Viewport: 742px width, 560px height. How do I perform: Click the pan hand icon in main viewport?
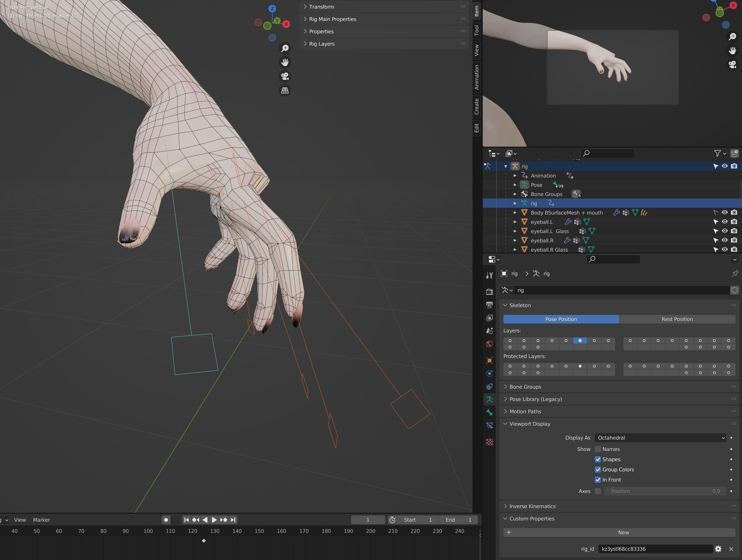click(285, 62)
